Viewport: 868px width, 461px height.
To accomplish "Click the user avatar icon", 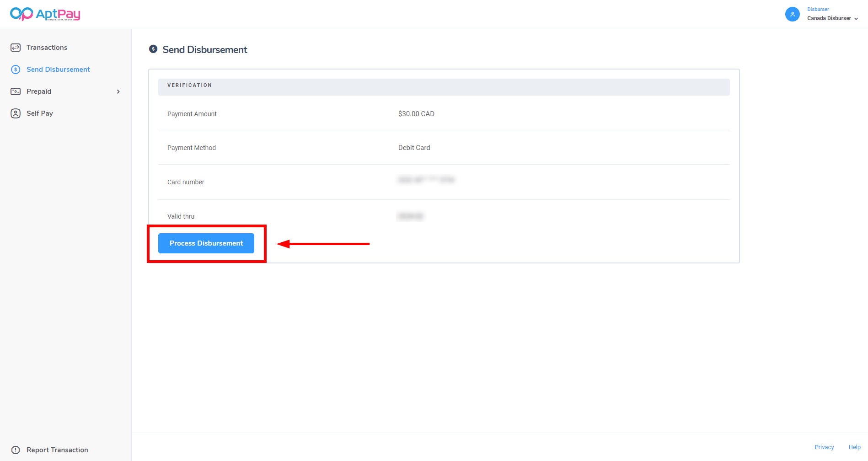I will [x=792, y=14].
